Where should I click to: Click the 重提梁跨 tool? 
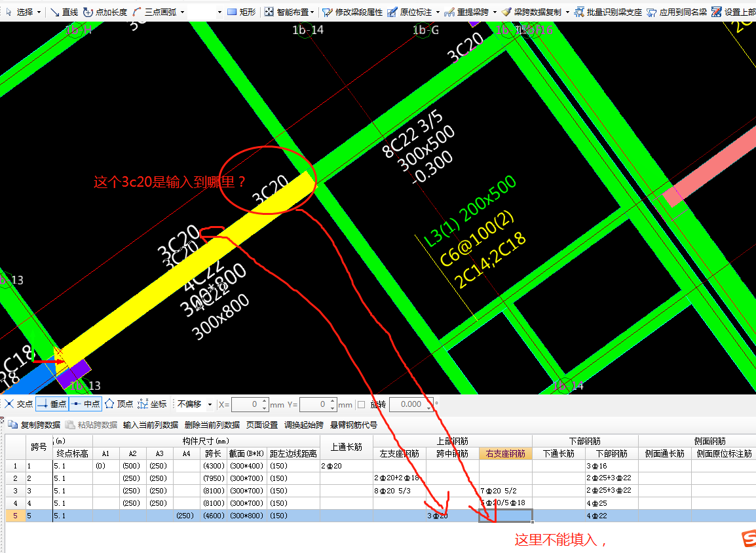[466, 12]
